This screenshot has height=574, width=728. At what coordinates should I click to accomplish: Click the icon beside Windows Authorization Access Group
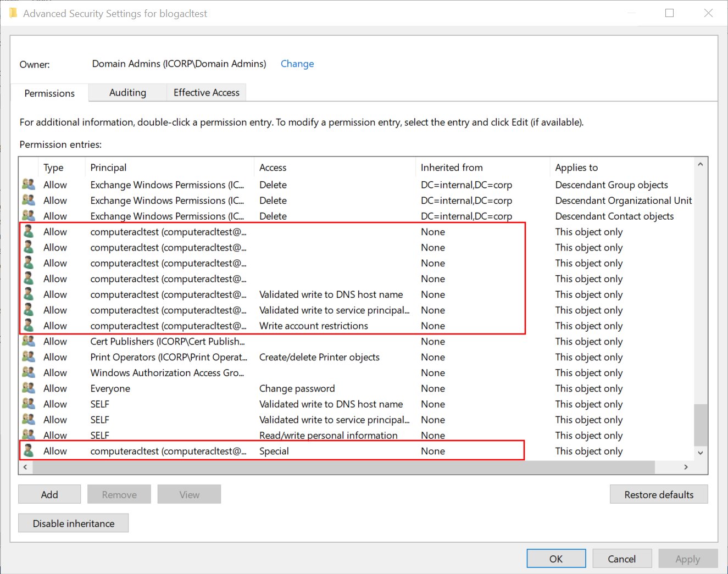click(28, 372)
